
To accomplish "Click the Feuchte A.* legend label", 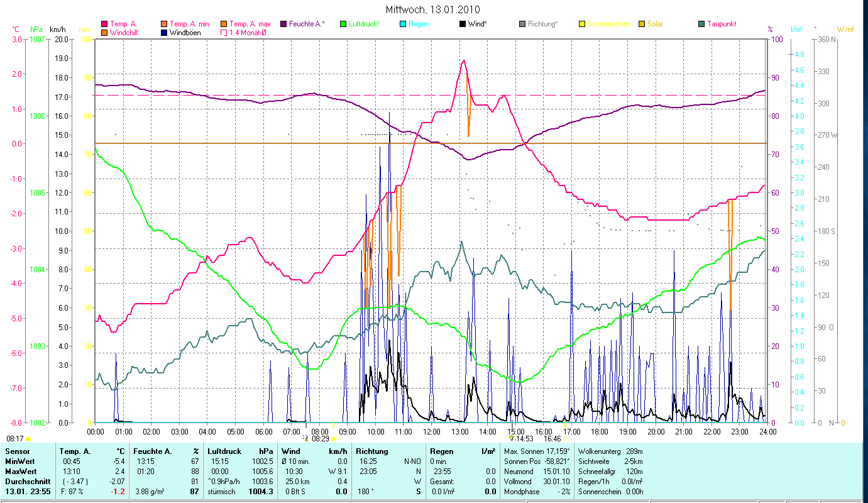I will pyautogui.click(x=307, y=24).
